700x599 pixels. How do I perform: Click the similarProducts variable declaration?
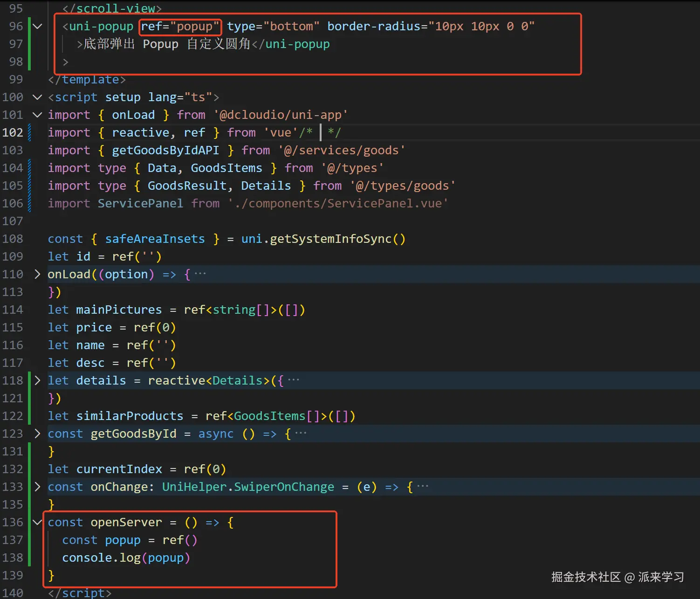coord(130,416)
